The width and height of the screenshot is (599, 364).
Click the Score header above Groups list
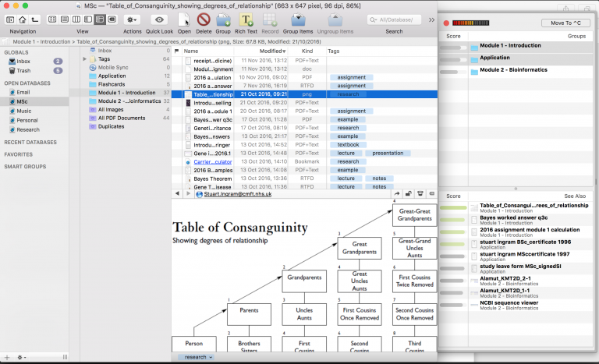click(x=453, y=36)
